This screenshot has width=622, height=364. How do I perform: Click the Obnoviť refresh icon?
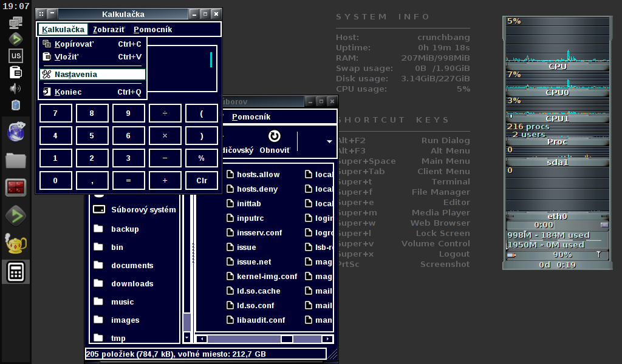[x=274, y=136]
